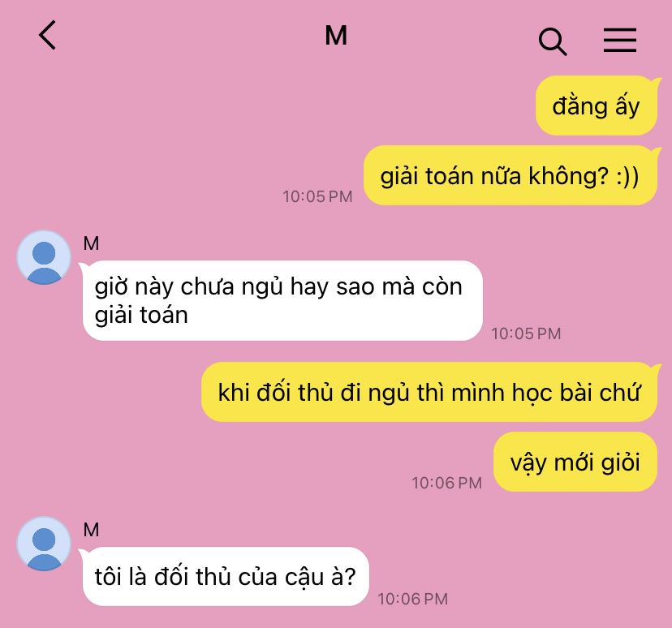Tap the yellow bubble "đằng ấy"
The height and width of the screenshot is (628, 672).
[x=597, y=105]
